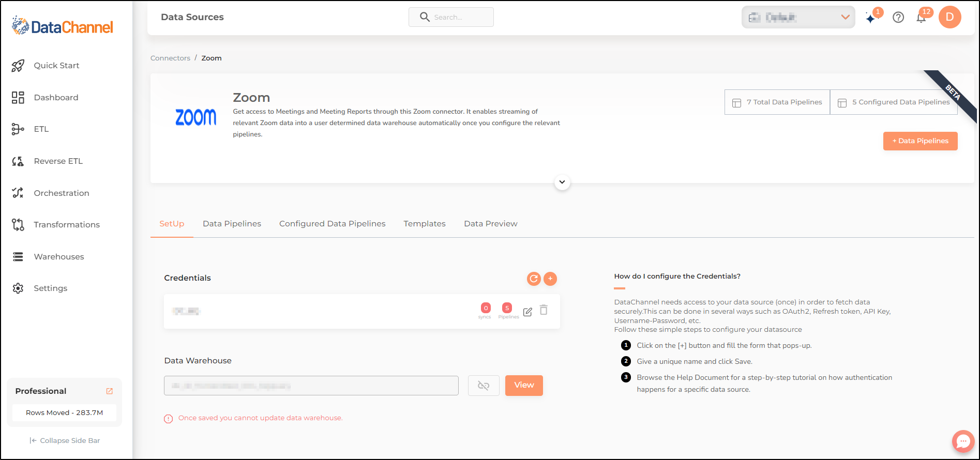Image resolution: width=980 pixels, height=460 pixels.
Task: Go to Warehouses menu item
Action: pyautogui.click(x=59, y=257)
